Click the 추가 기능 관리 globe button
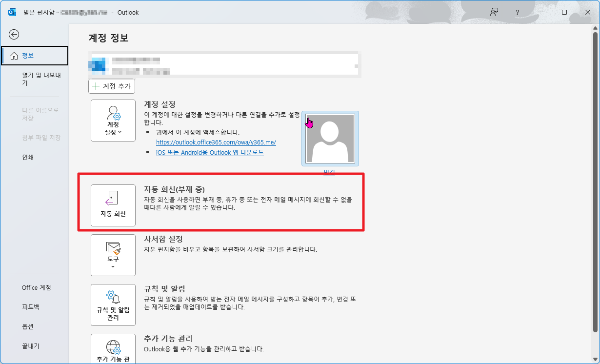 (x=113, y=349)
